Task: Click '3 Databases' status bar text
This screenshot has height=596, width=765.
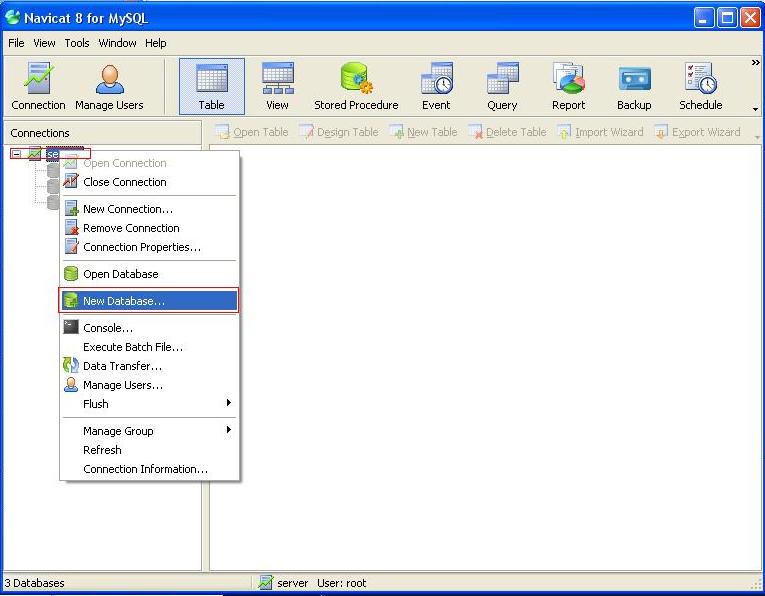Action: 34,583
